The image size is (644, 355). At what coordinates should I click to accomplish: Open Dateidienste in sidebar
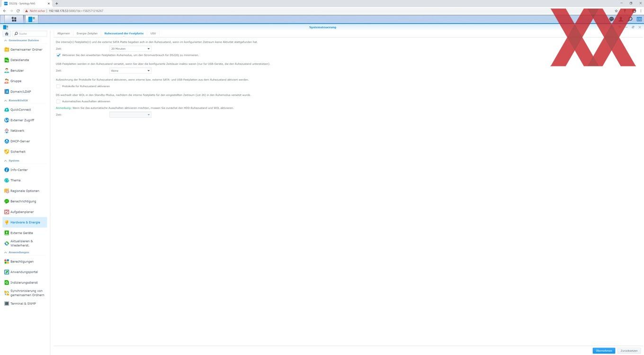[25, 60]
